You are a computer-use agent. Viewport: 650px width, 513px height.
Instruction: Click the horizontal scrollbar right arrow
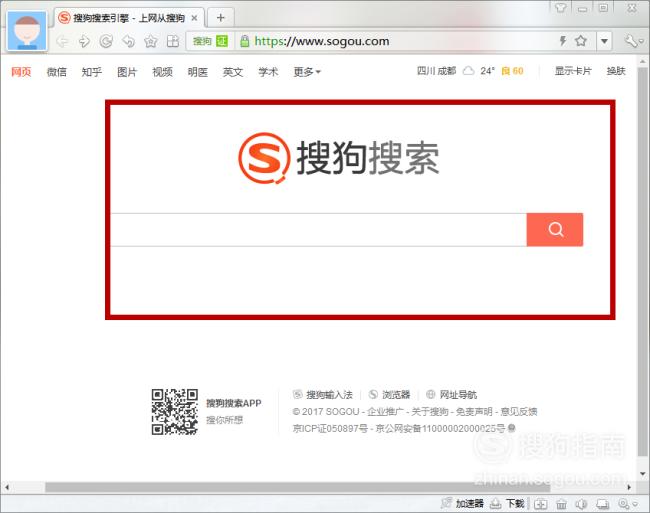(x=629, y=487)
